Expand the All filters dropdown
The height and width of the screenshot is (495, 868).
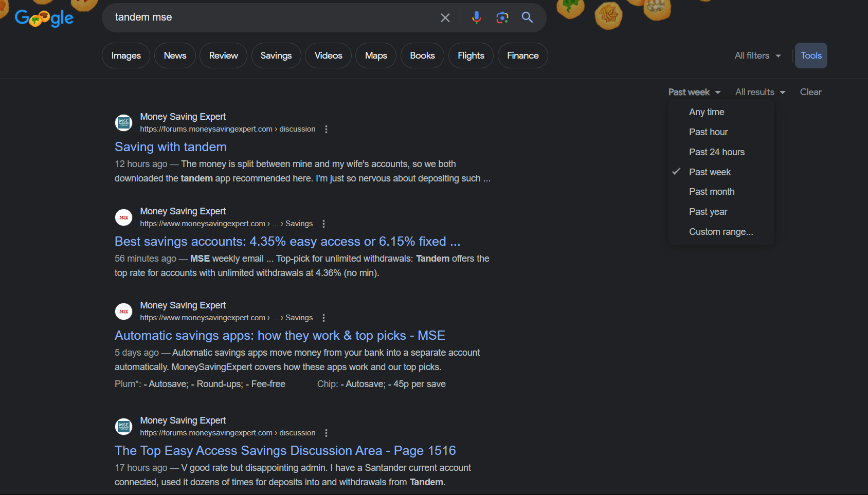(x=757, y=56)
